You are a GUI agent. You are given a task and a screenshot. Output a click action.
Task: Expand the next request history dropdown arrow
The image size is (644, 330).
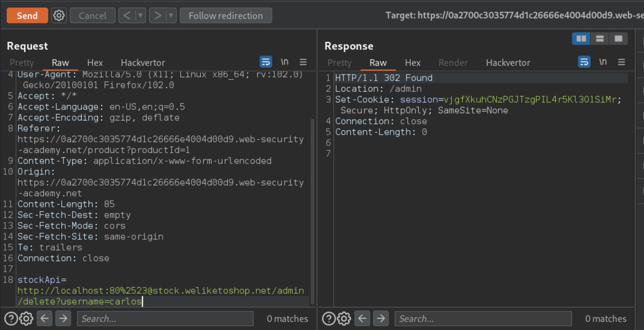click(x=171, y=15)
